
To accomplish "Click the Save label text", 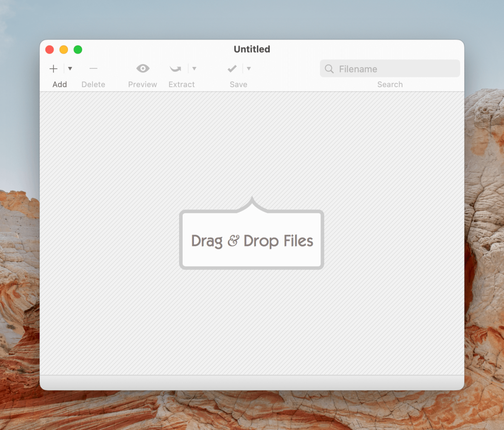I will click(x=238, y=84).
